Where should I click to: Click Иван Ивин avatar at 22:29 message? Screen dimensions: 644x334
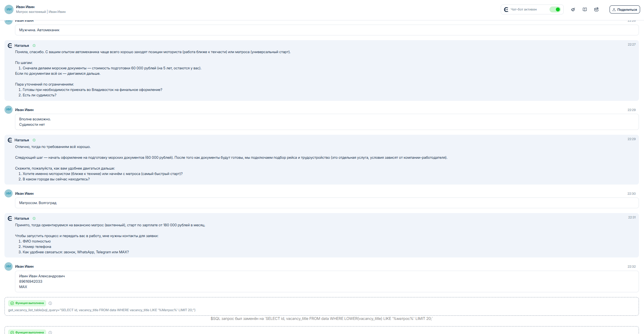click(x=8, y=110)
